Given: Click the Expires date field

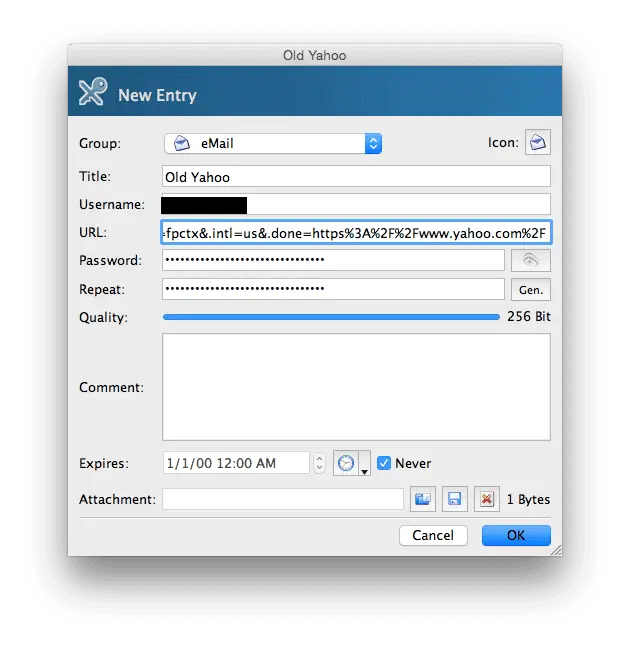Looking at the screenshot, I should 236,463.
